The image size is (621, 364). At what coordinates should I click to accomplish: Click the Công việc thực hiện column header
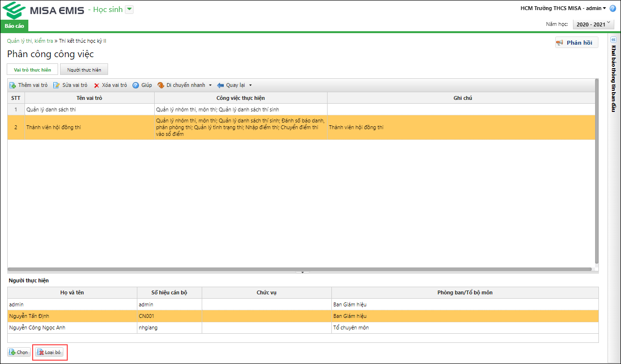[241, 98]
